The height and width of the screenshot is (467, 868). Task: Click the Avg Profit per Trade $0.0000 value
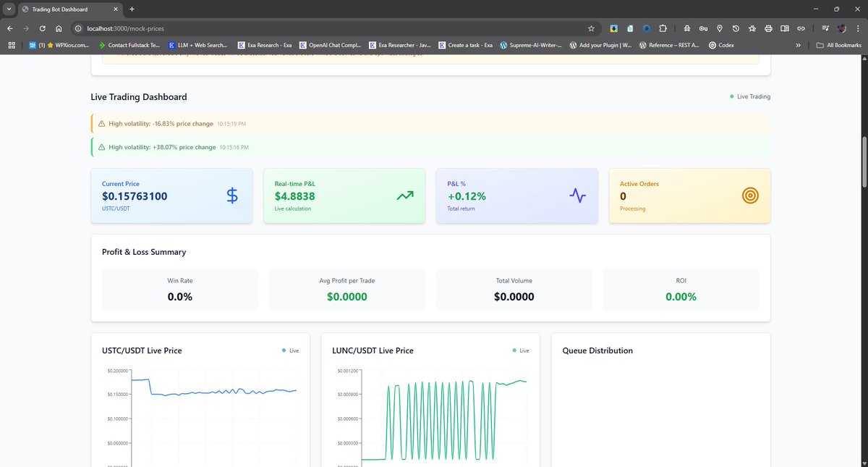click(x=347, y=297)
